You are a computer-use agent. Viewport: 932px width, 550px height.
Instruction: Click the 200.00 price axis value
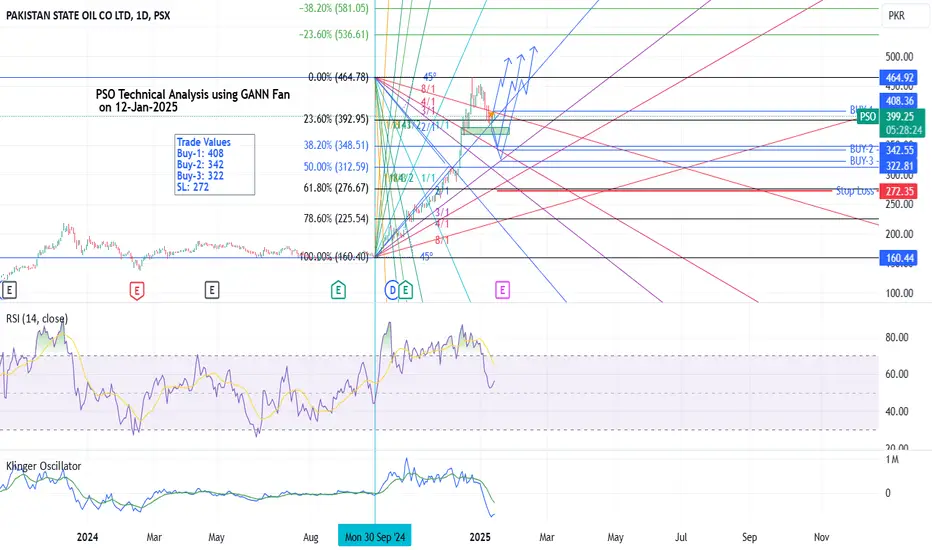point(899,234)
